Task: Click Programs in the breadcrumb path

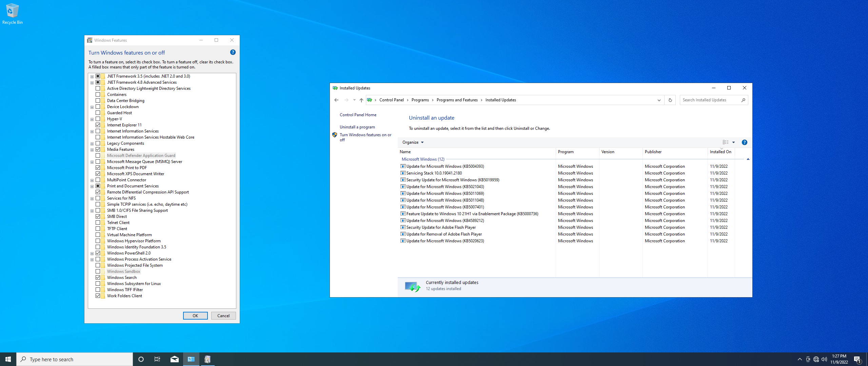Action: pyautogui.click(x=420, y=100)
